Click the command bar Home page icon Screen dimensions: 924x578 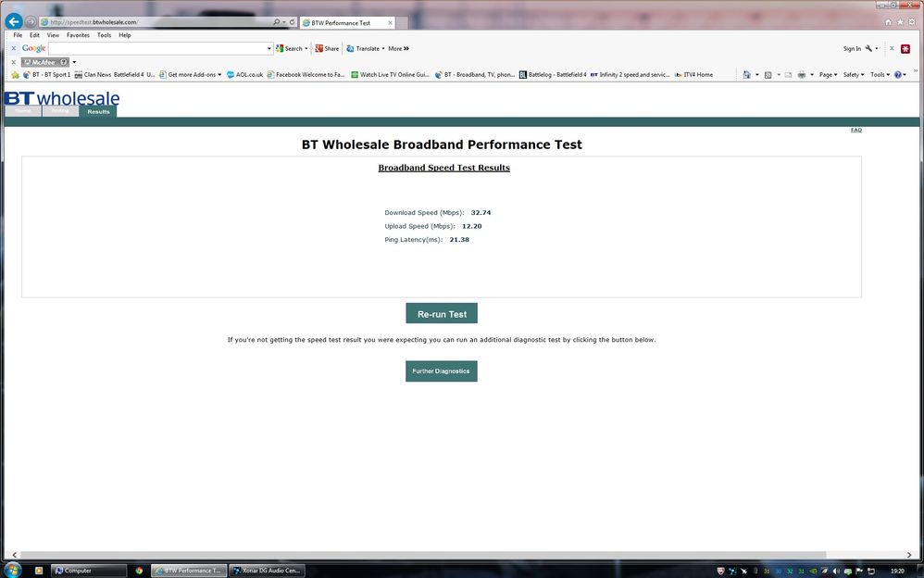(746, 75)
